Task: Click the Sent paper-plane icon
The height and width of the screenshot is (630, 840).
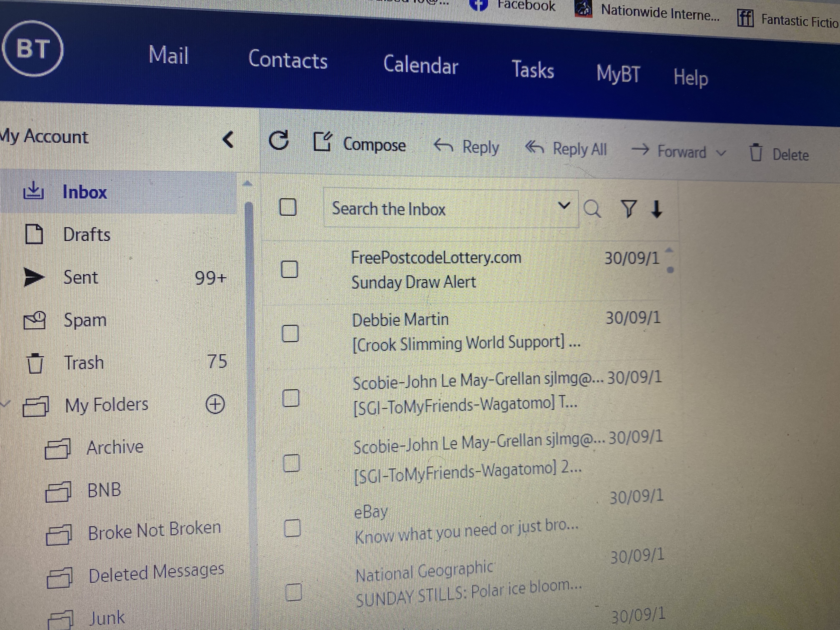Action: (x=34, y=277)
